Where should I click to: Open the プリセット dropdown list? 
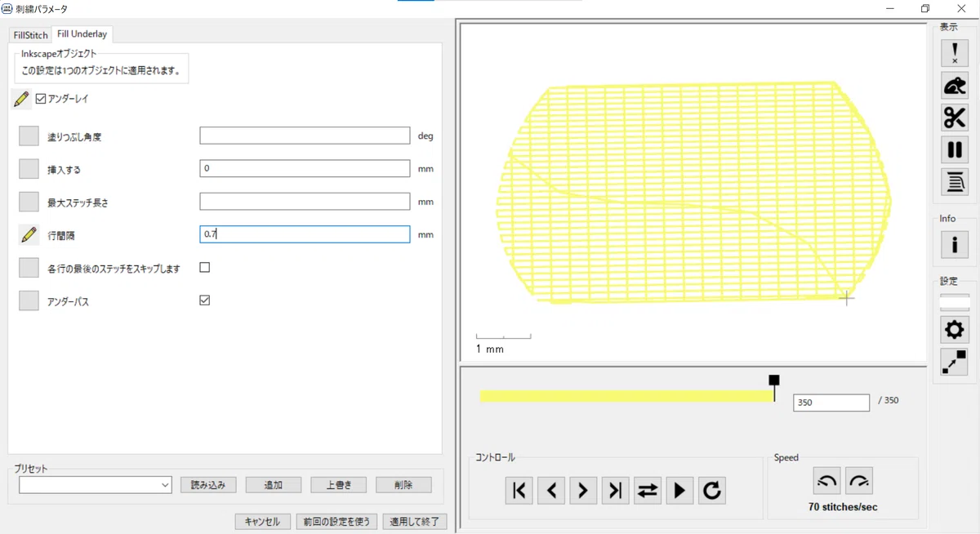pyautogui.click(x=95, y=485)
